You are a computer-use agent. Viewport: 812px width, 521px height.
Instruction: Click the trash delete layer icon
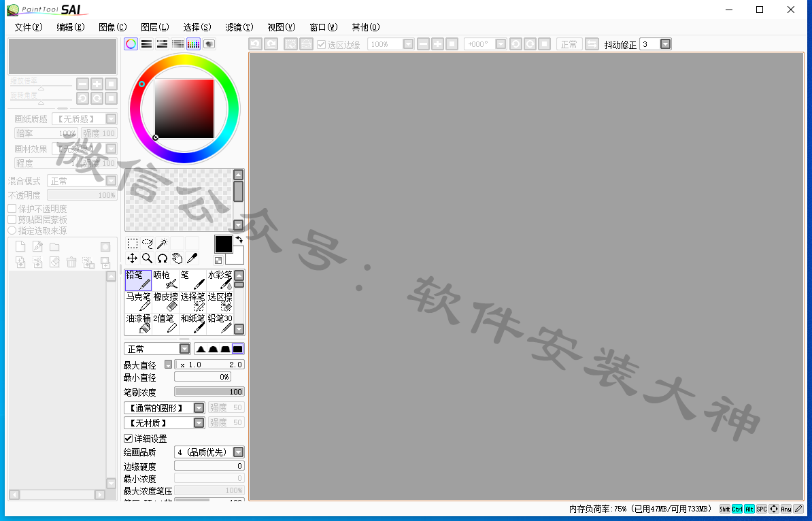pyautogui.click(x=71, y=262)
